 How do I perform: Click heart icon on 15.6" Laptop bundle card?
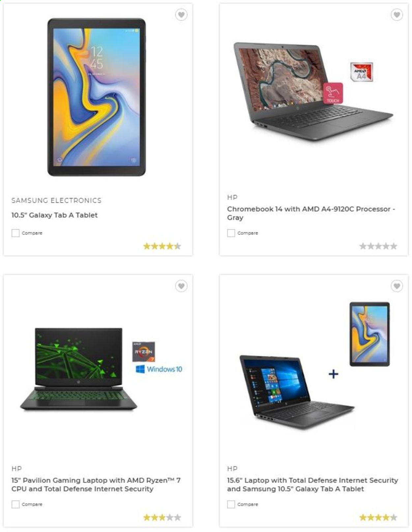coord(397,286)
